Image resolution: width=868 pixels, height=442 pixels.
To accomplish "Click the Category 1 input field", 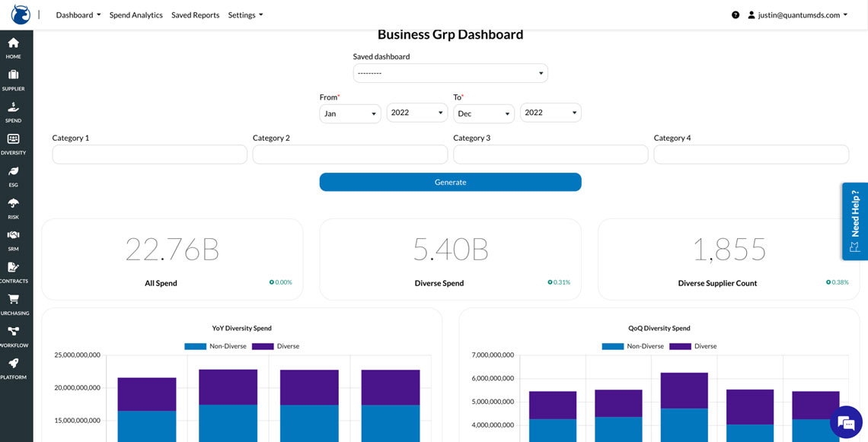I will point(149,154).
